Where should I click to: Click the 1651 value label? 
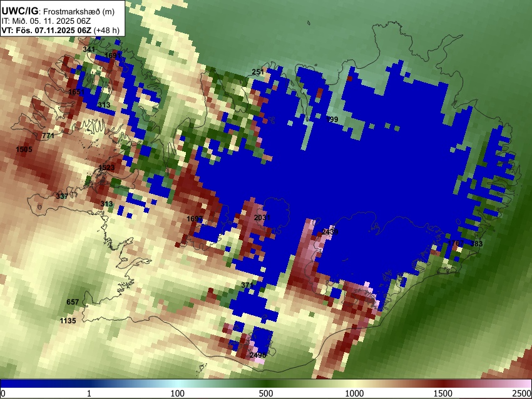pos(76,92)
